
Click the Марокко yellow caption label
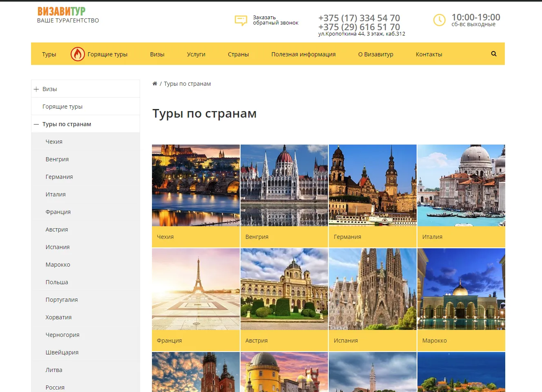(435, 341)
